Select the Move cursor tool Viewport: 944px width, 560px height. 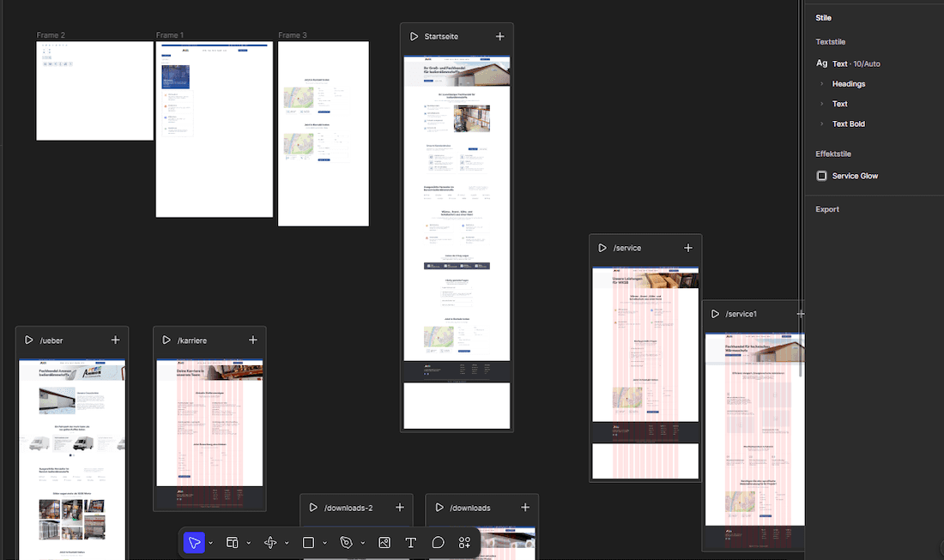pyautogui.click(x=194, y=542)
